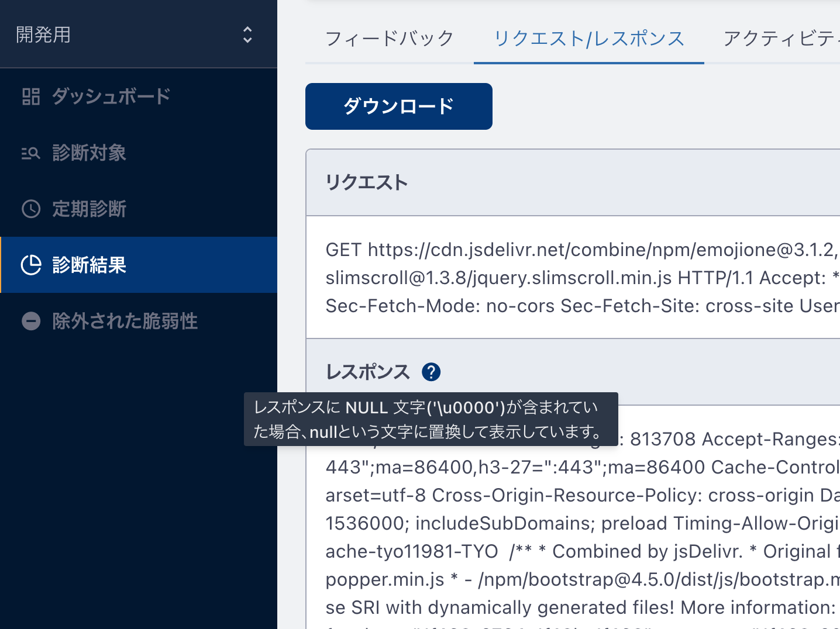The image size is (840, 629).
Task: Click the レスポンス section header
Action: pos(368,371)
